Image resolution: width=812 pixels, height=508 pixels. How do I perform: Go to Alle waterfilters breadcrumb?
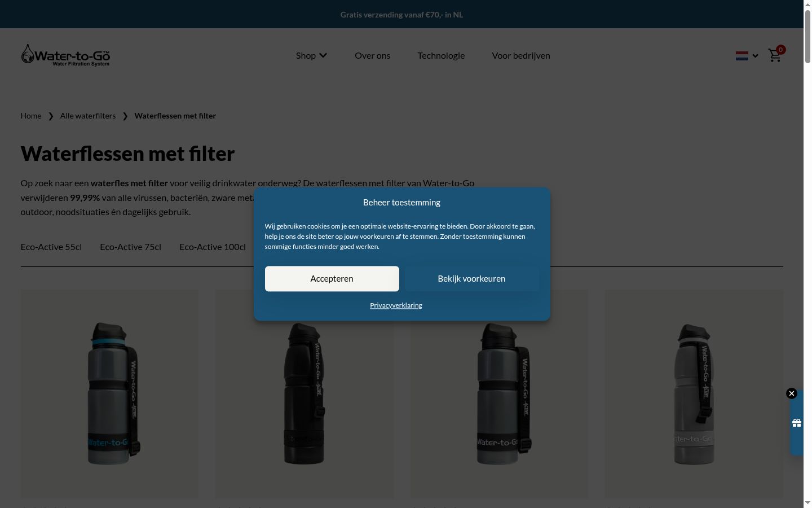tap(88, 116)
